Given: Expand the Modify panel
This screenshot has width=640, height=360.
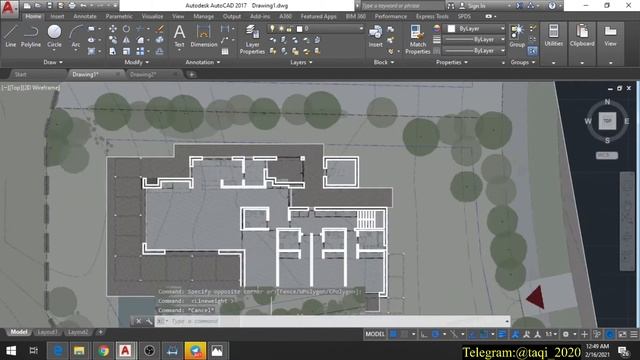Looking at the screenshot, I should coord(137,62).
